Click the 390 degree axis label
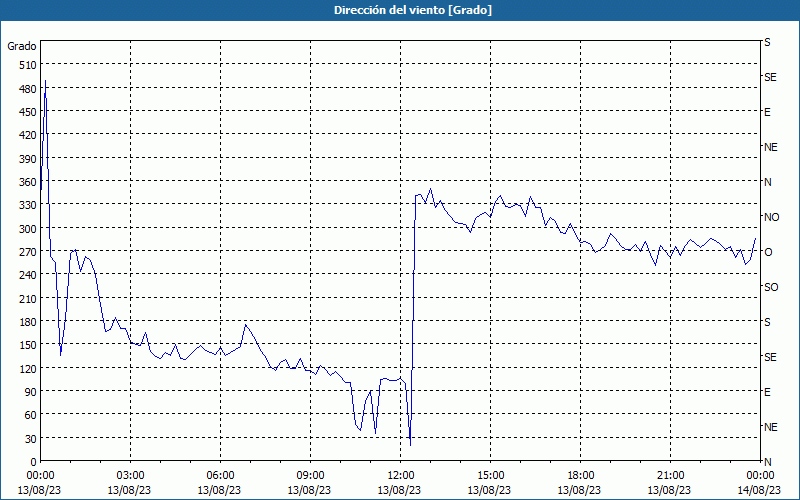 pyautogui.click(x=28, y=159)
